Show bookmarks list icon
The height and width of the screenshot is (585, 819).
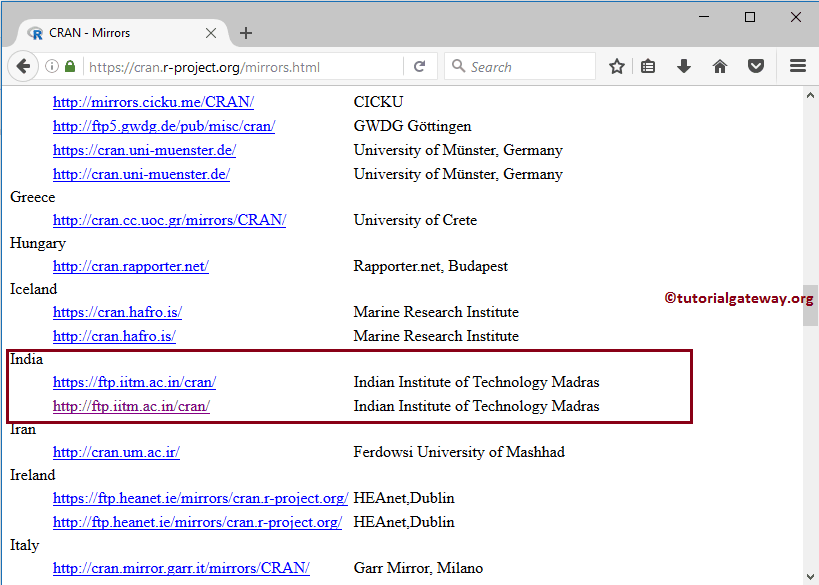(648, 66)
